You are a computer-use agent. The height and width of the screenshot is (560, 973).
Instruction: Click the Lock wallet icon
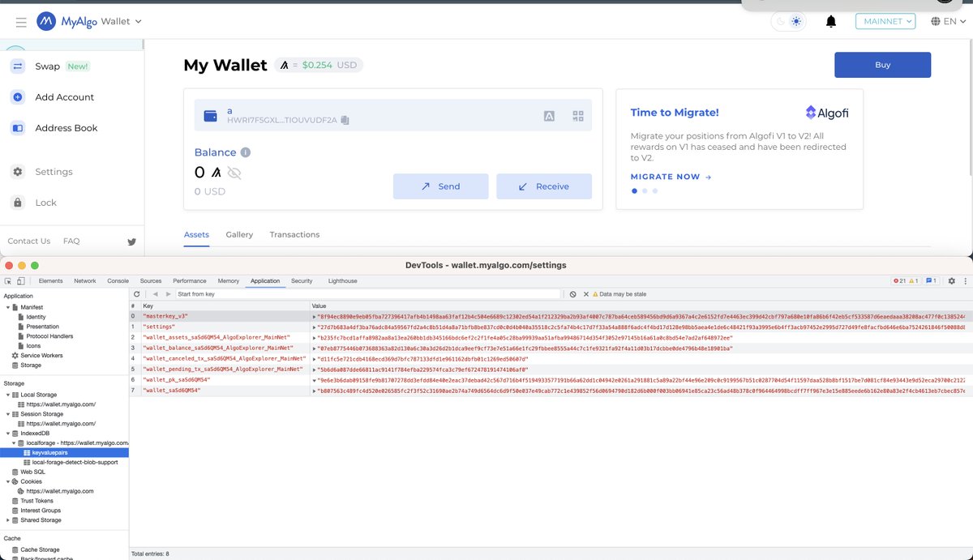pyautogui.click(x=18, y=202)
